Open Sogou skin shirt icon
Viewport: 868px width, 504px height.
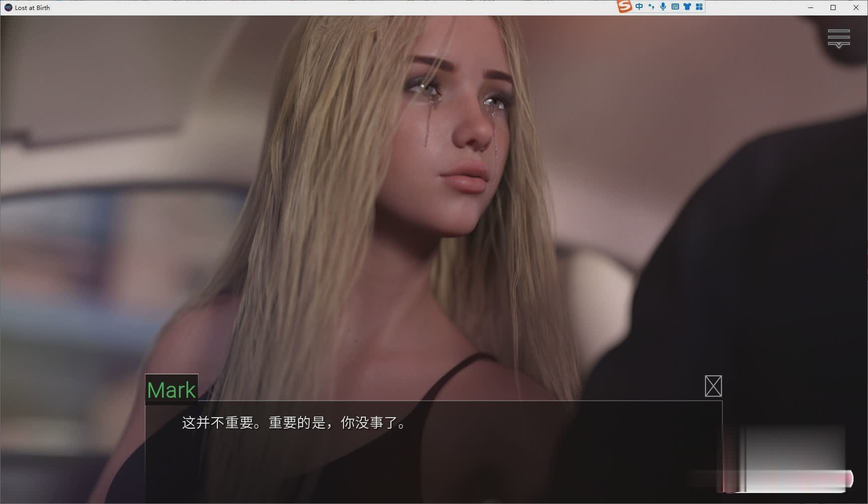pyautogui.click(x=687, y=6)
